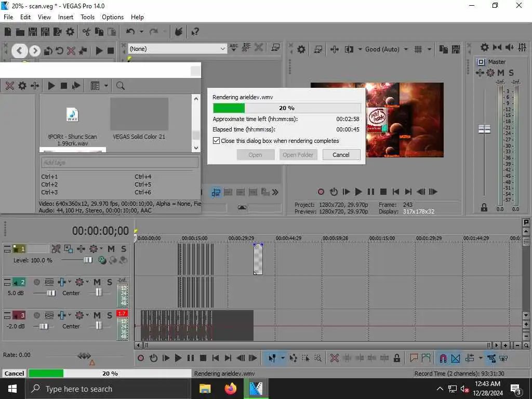Undo the last action
This screenshot has width=532, height=399.
pyautogui.click(x=130, y=32)
